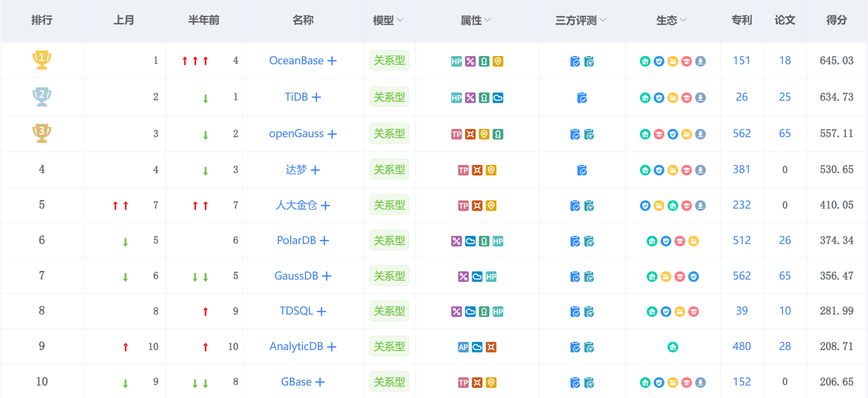
Task: Click the 半年前 column header
Action: (204, 20)
